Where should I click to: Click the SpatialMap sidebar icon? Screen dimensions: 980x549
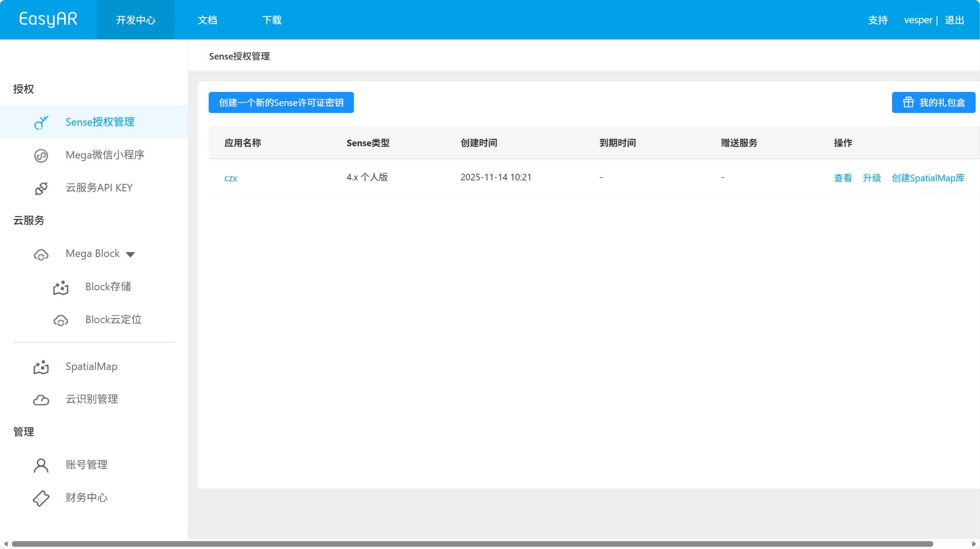[41, 367]
